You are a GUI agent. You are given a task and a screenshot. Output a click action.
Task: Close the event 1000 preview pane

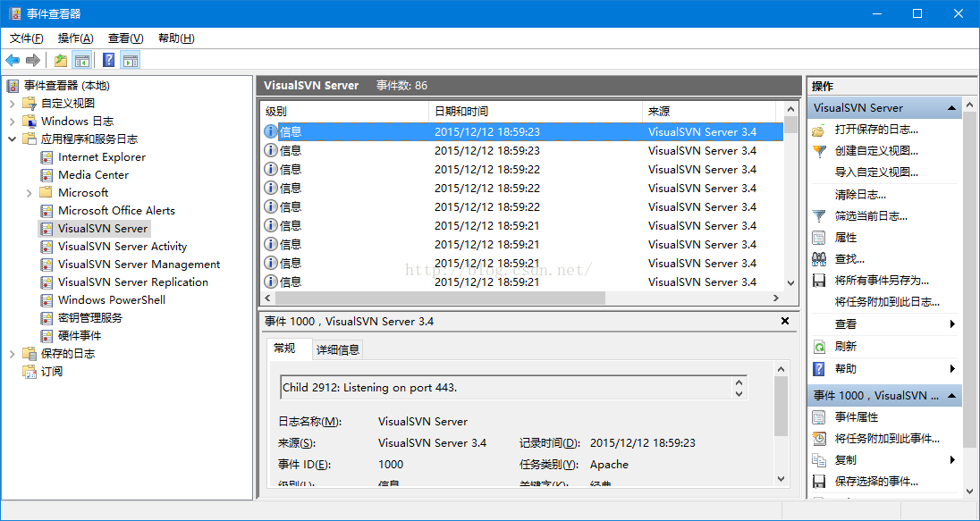785,321
